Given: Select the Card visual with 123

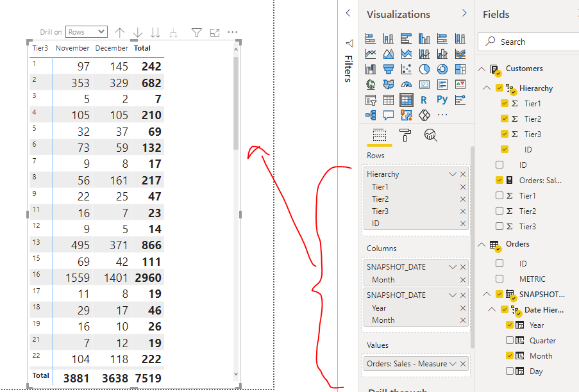Looking at the screenshot, I should pos(424,85).
